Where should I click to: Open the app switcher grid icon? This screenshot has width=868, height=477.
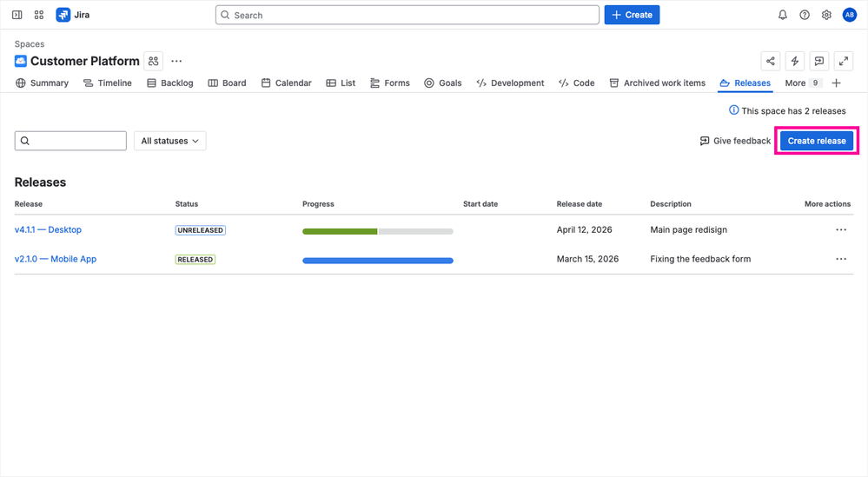coord(39,15)
